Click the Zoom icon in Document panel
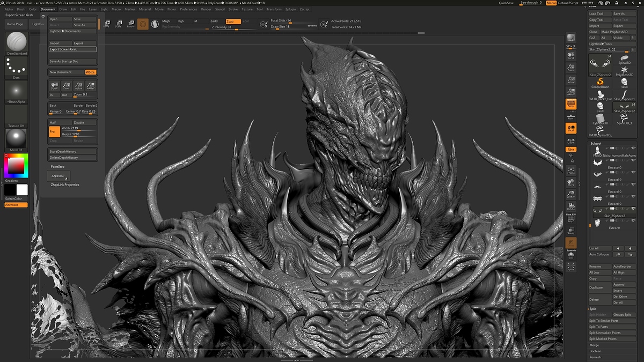Viewport: 644px width, 362px height. coord(66,85)
